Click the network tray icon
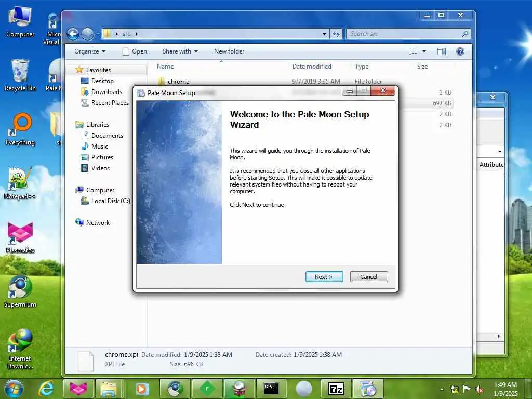This screenshot has width=532, height=399. pos(454,389)
